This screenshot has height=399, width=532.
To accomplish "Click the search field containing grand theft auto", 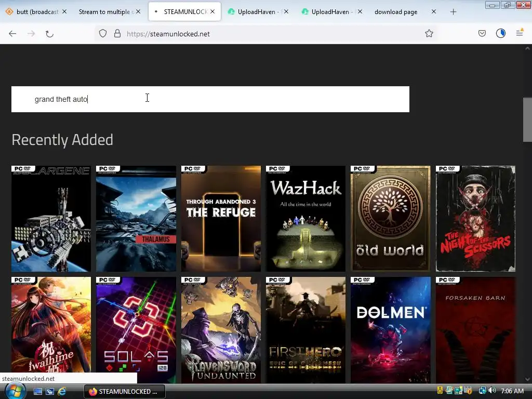I will point(210,99).
